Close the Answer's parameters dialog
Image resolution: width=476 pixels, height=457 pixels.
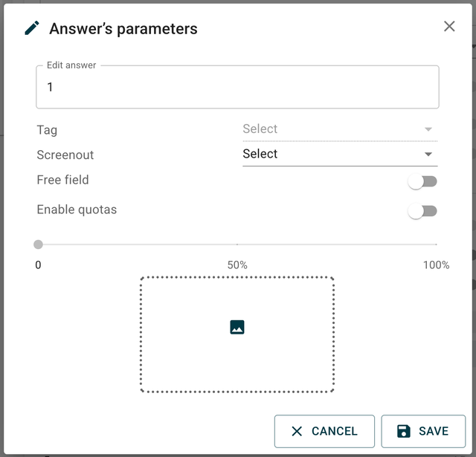tap(449, 27)
